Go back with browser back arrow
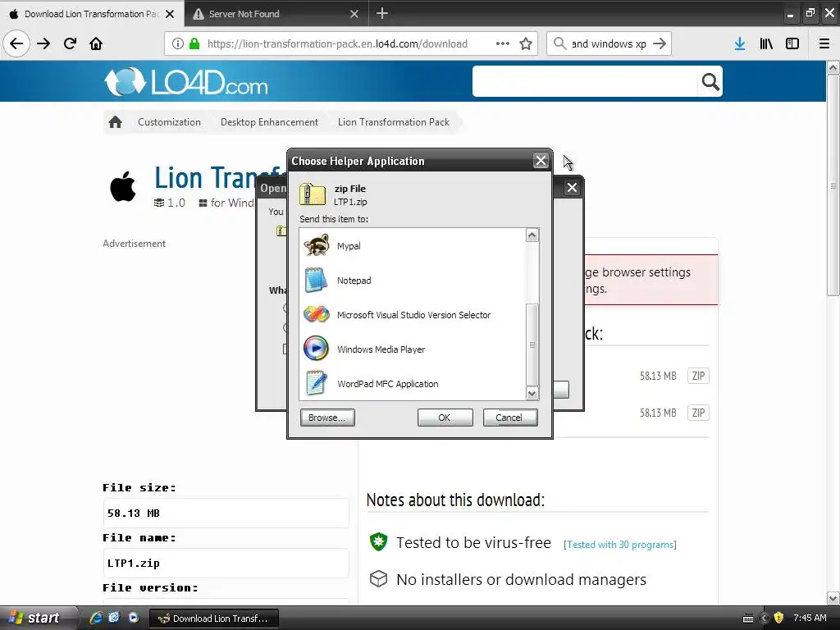This screenshot has width=840, height=630. click(16, 44)
